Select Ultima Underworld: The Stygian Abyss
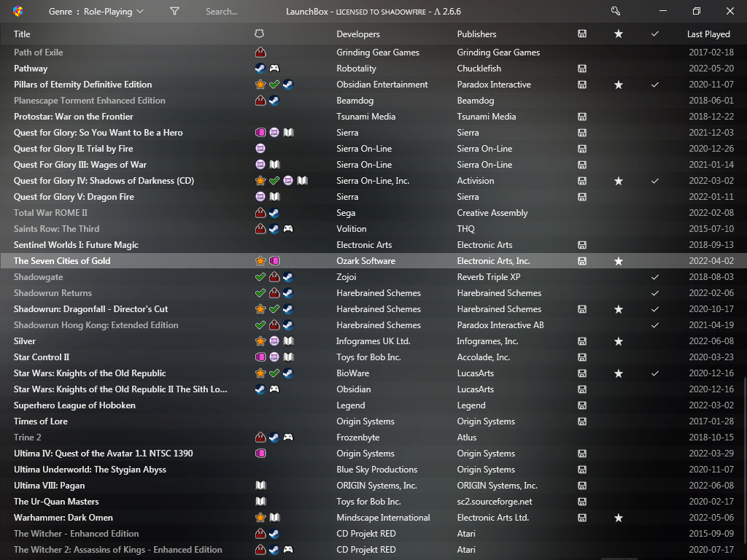 (90, 469)
